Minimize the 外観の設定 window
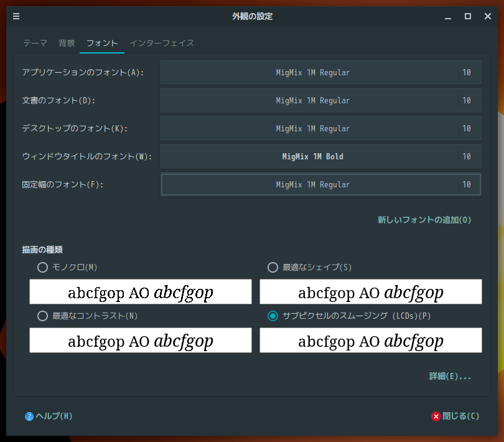 click(448, 16)
